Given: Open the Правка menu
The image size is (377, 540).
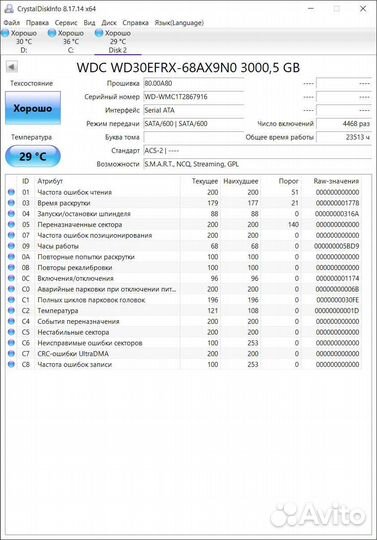Looking at the screenshot, I should click(x=37, y=23).
